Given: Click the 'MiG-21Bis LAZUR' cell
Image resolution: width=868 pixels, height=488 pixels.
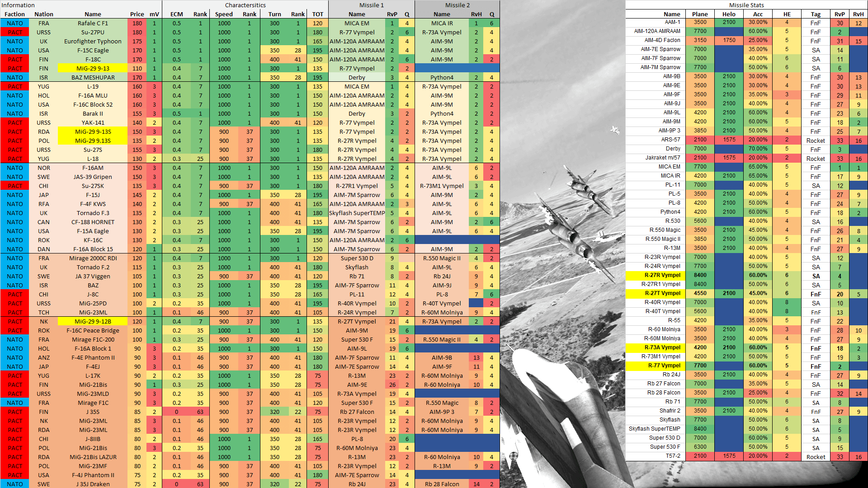Looking at the screenshot, I should pos(93,457).
